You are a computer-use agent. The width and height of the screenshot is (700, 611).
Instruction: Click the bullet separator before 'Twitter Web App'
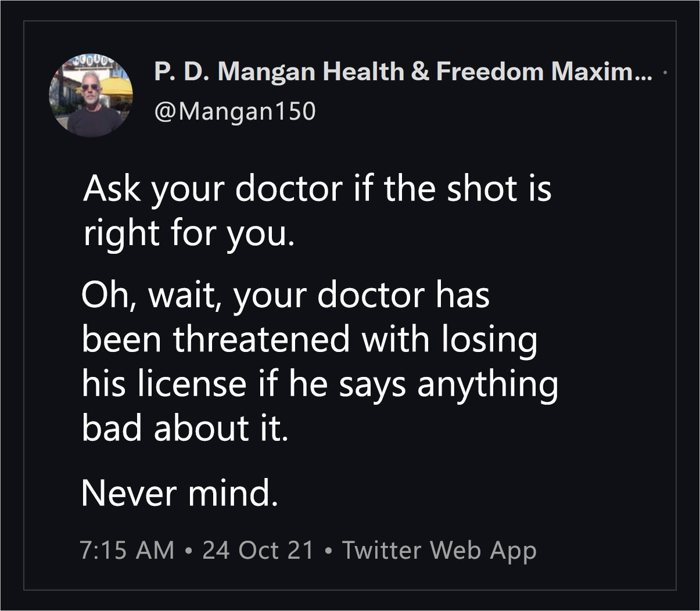coord(328,551)
